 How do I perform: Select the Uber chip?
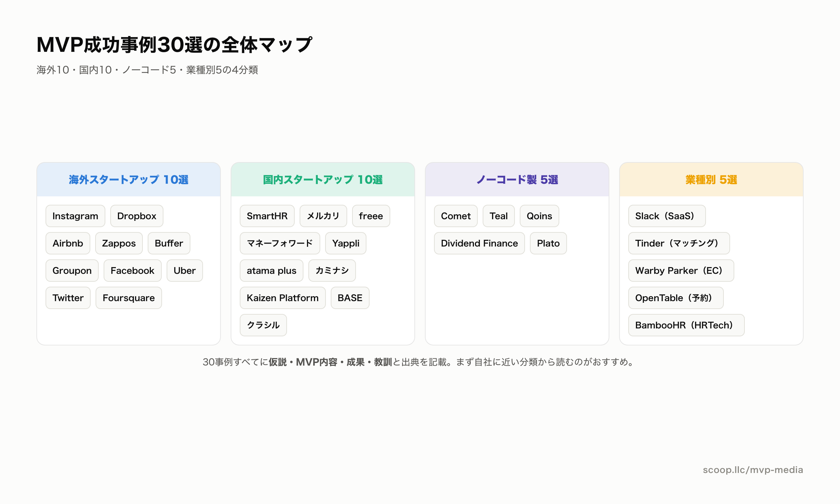(x=185, y=271)
